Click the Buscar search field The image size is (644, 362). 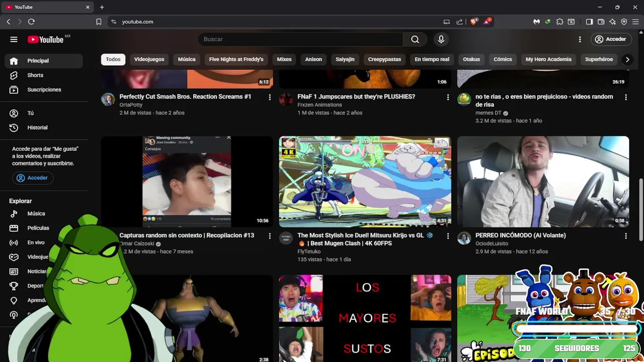[300, 39]
